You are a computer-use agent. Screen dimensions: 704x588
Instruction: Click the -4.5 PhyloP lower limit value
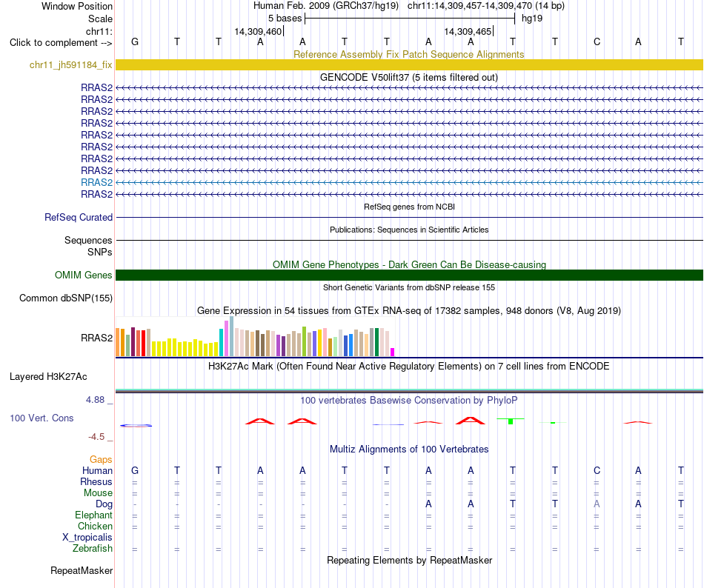[x=96, y=437]
